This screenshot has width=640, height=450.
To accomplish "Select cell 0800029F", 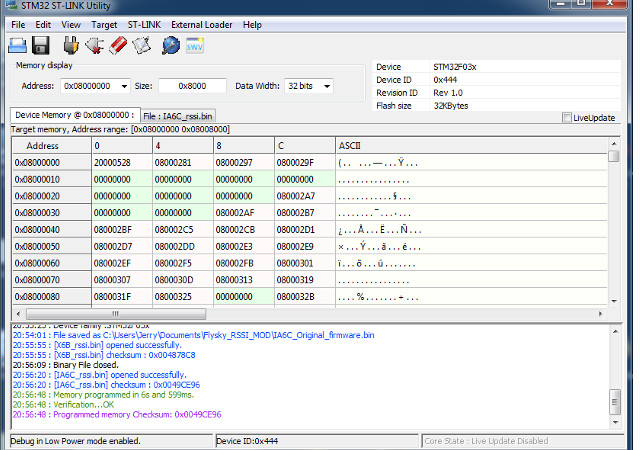I will [x=304, y=163].
